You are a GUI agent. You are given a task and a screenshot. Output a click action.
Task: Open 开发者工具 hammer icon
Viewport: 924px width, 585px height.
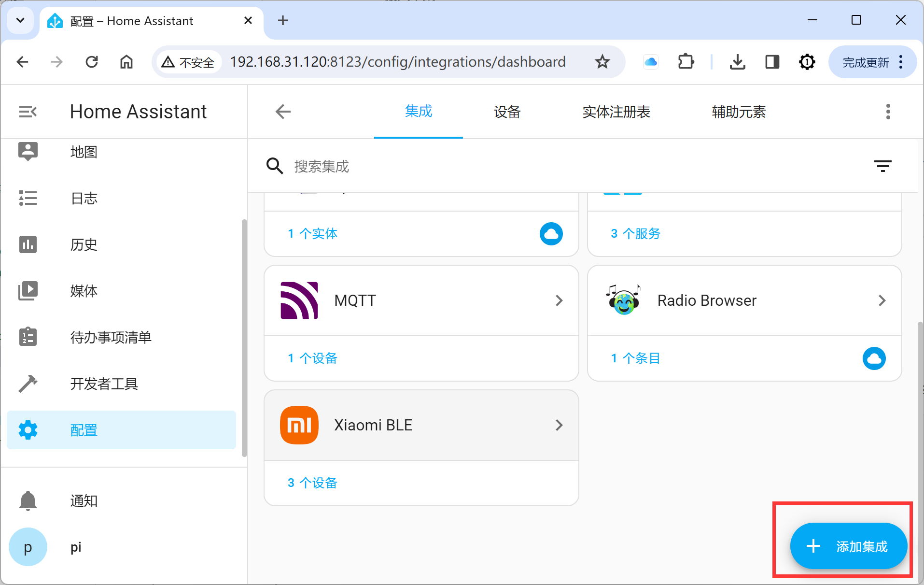pos(28,384)
